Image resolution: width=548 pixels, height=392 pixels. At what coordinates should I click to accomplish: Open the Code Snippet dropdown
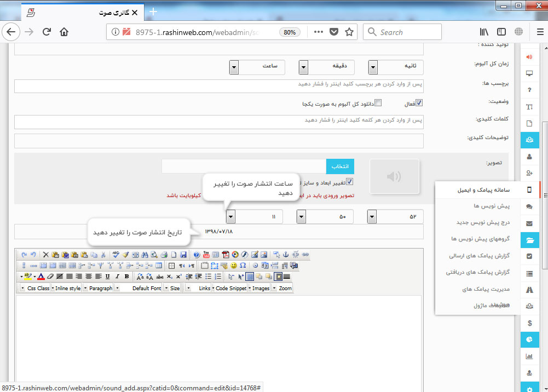[229, 288]
